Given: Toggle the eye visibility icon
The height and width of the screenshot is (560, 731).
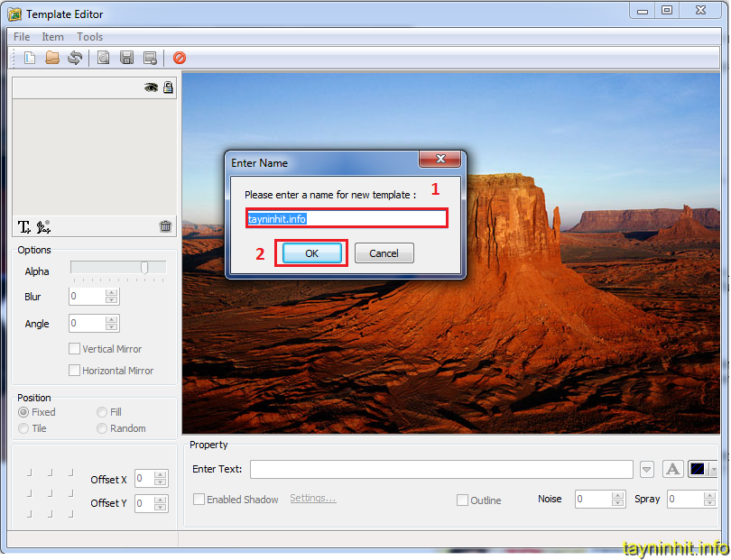Looking at the screenshot, I should coord(151,87).
